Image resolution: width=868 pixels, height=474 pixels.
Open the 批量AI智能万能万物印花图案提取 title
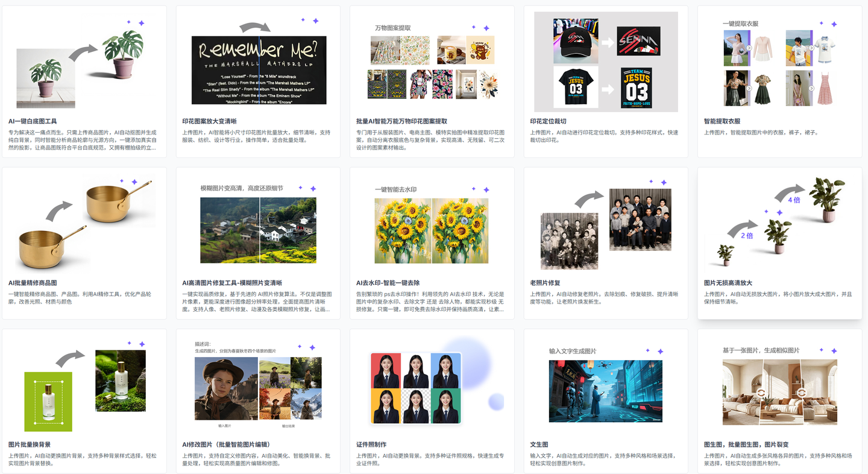(x=401, y=121)
